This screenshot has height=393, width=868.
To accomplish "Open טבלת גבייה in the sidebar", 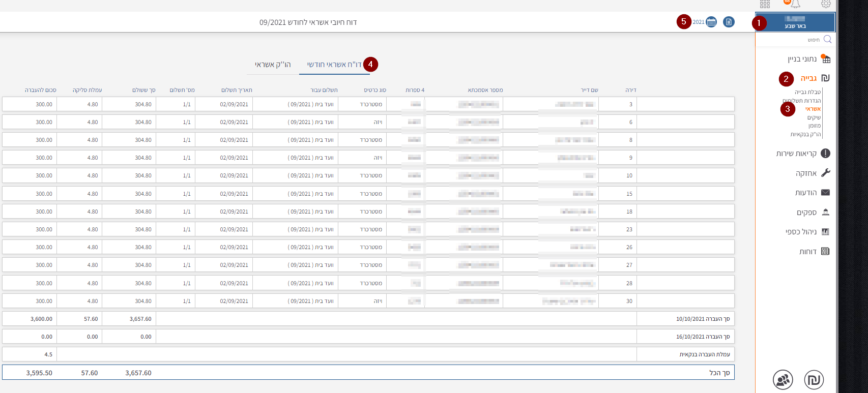I will click(x=807, y=92).
